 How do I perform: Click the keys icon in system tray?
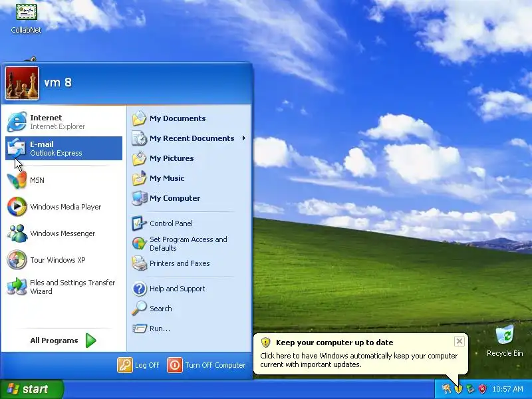[446, 389]
